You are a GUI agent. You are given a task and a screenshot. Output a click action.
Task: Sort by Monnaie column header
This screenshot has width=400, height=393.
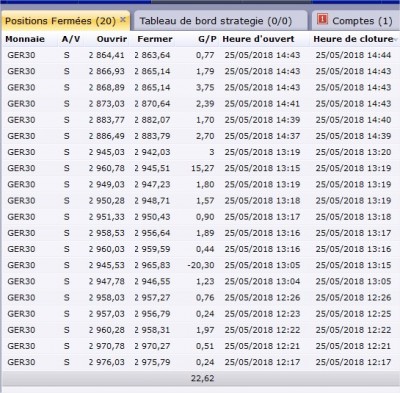pyautogui.click(x=25, y=39)
